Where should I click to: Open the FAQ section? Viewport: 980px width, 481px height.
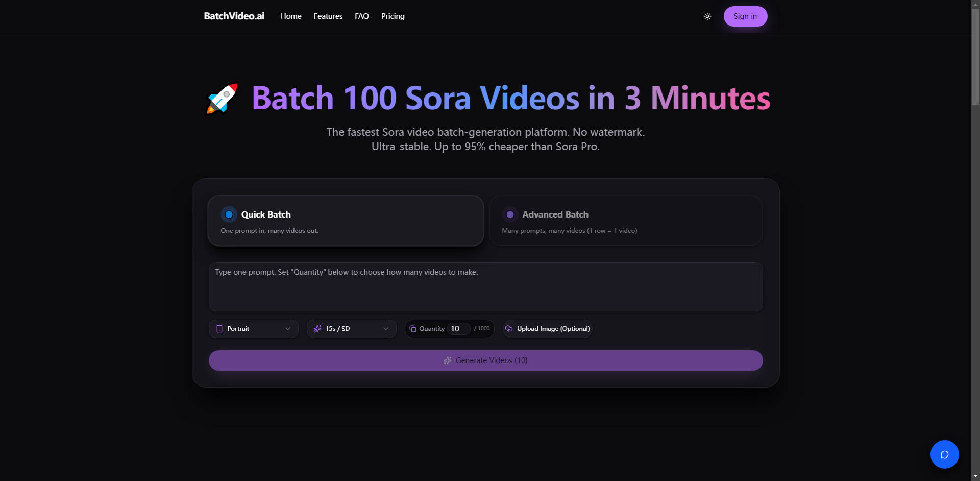pos(361,16)
